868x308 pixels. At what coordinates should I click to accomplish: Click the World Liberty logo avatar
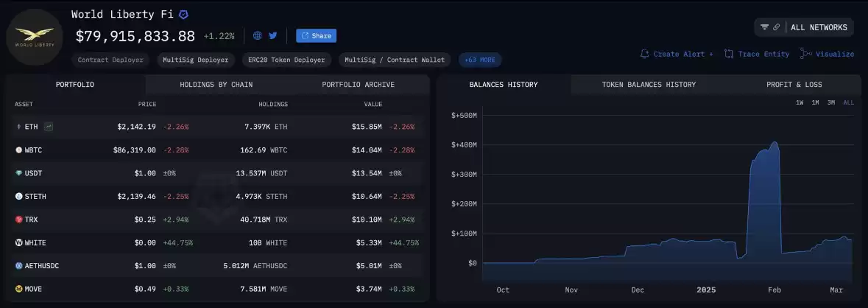tap(35, 37)
